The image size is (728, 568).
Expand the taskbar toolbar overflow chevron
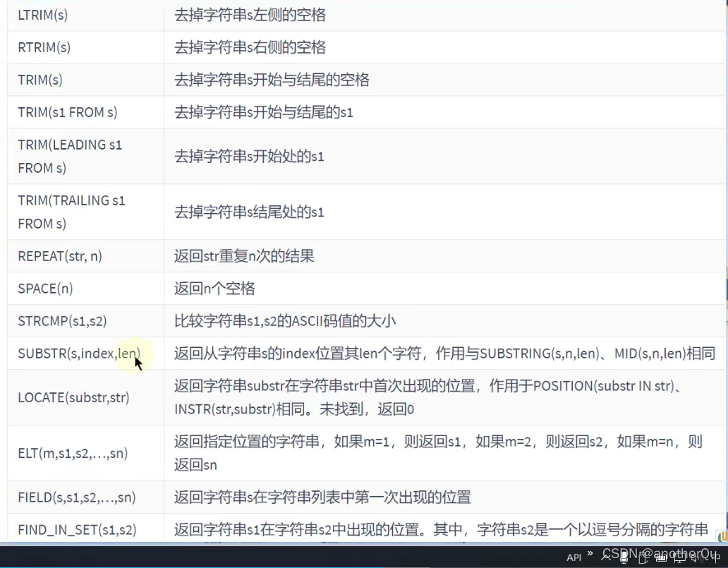(590, 553)
